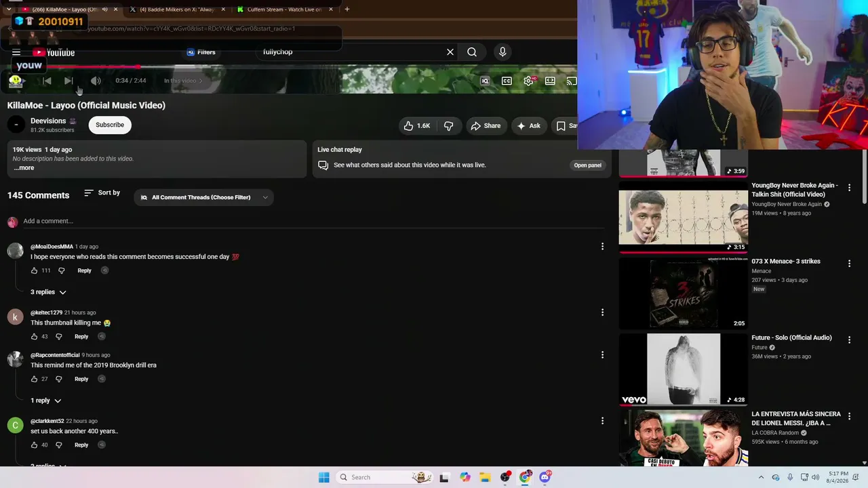This screenshot has height=488, width=868.
Task: Expand 3 replies under @MoaiDoesMMA comment
Action: [x=48, y=292]
